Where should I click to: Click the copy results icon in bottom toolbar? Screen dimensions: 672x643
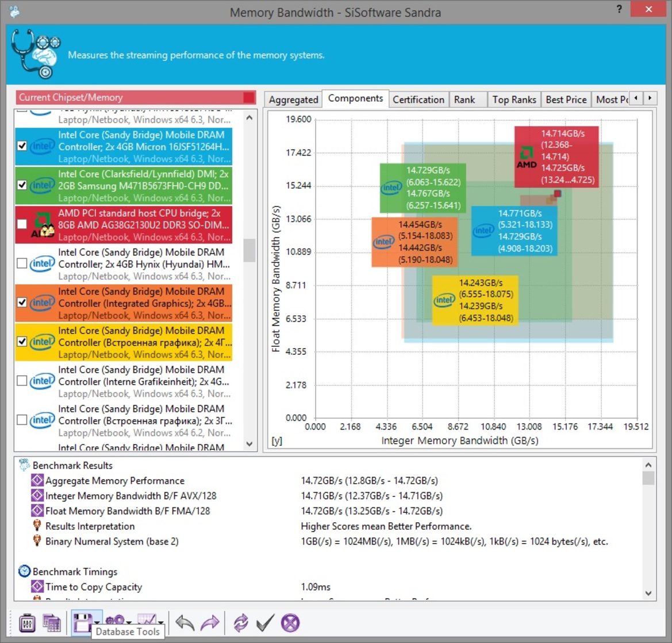[51, 623]
